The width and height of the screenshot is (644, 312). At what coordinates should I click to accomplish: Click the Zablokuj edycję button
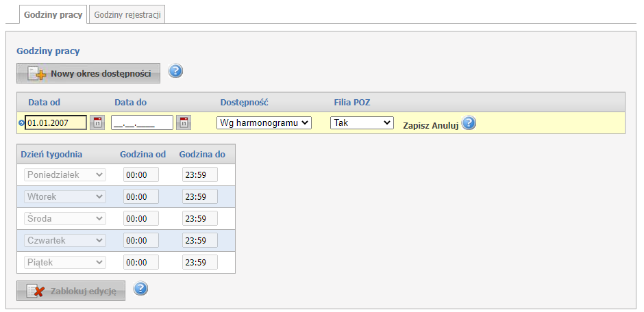click(x=71, y=291)
